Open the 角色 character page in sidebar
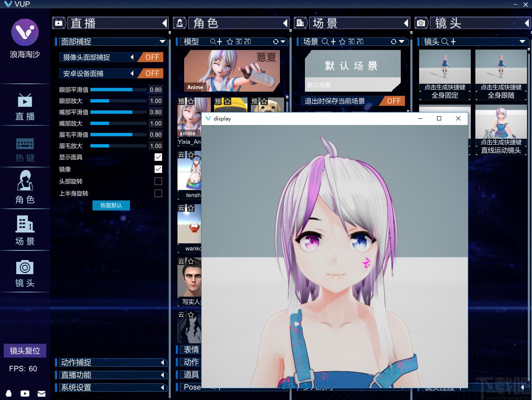 [x=25, y=187]
